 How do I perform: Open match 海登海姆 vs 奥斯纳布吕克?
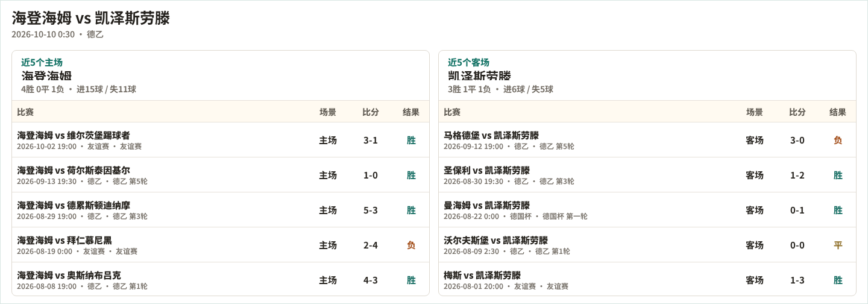69,275
